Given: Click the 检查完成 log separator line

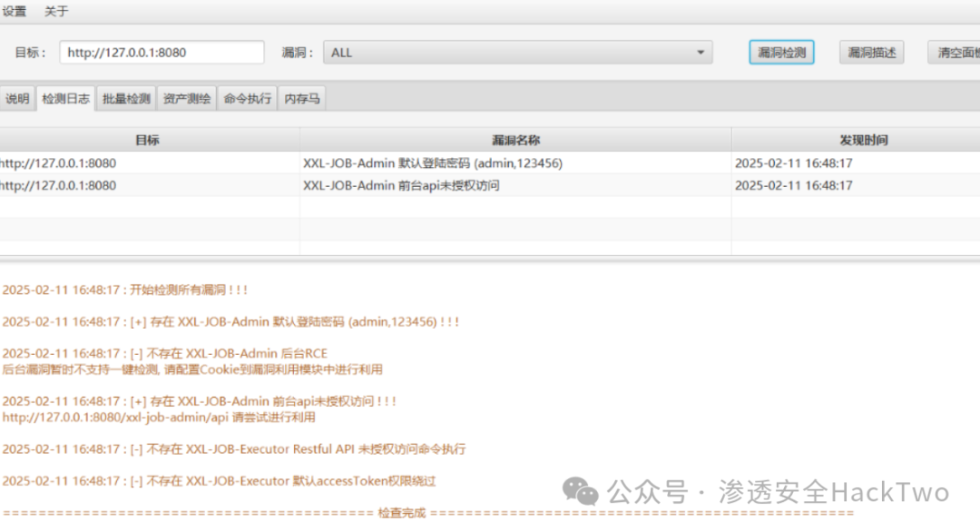Looking at the screenshot, I should pos(428,514).
